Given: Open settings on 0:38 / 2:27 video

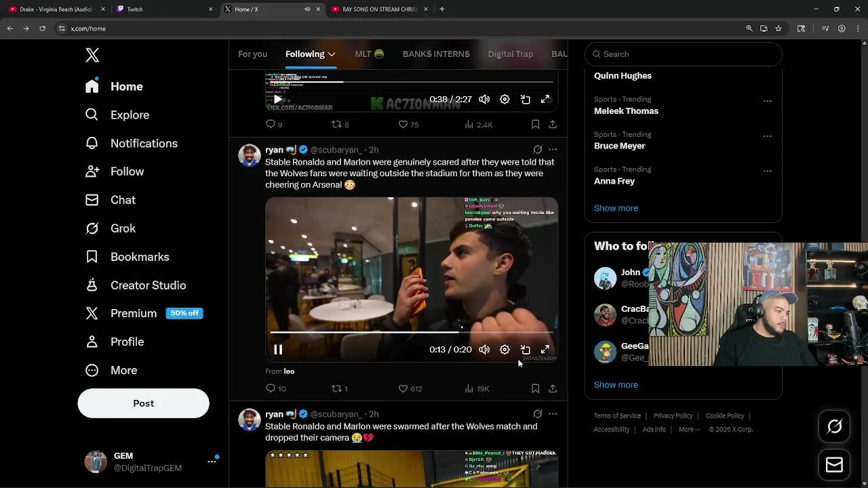Looking at the screenshot, I should 505,100.
